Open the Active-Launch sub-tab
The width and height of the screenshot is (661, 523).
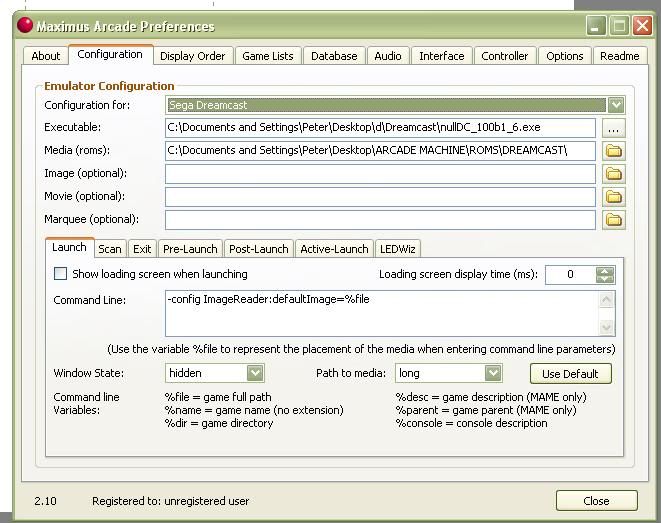(334, 249)
